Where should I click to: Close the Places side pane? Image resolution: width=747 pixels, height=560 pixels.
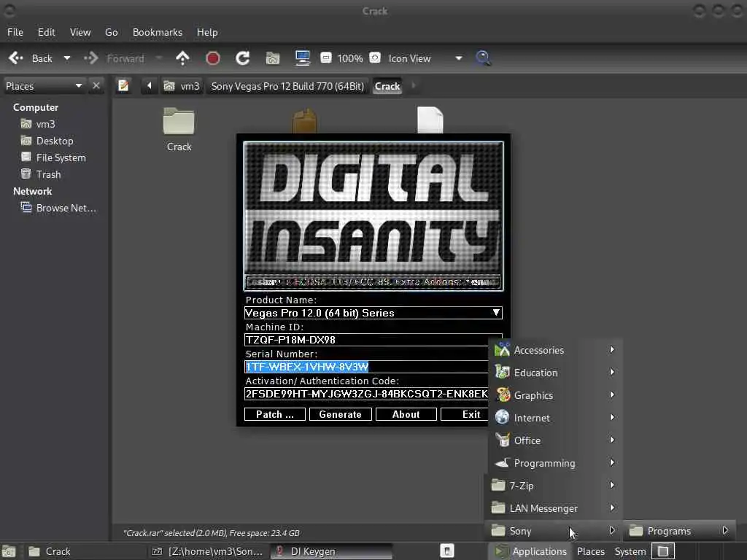click(x=96, y=86)
